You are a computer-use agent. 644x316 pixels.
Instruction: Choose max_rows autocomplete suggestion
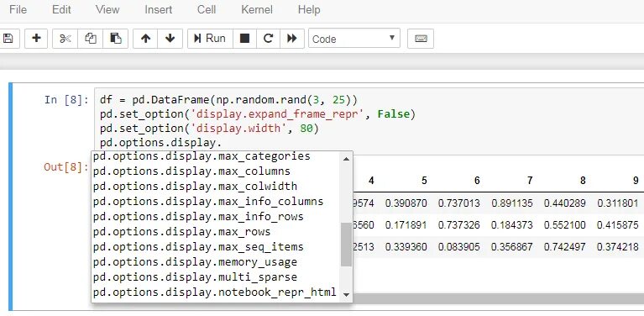(216, 232)
